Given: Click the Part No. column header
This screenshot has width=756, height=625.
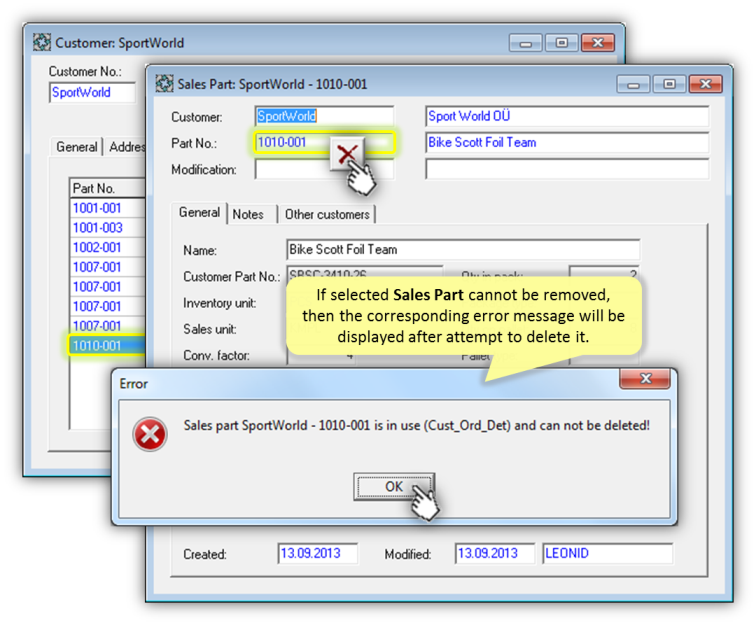Looking at the screenshot, I should [x=107, y=188].
